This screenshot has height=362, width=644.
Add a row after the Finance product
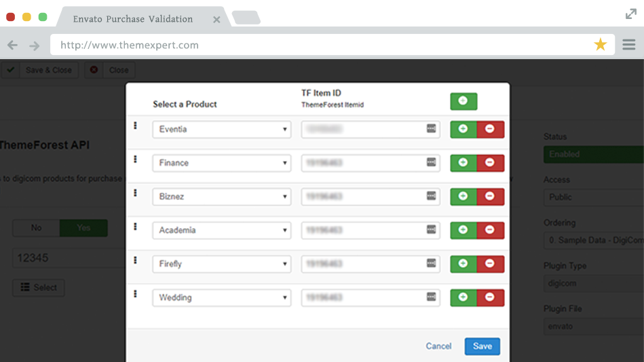point(463,163)
